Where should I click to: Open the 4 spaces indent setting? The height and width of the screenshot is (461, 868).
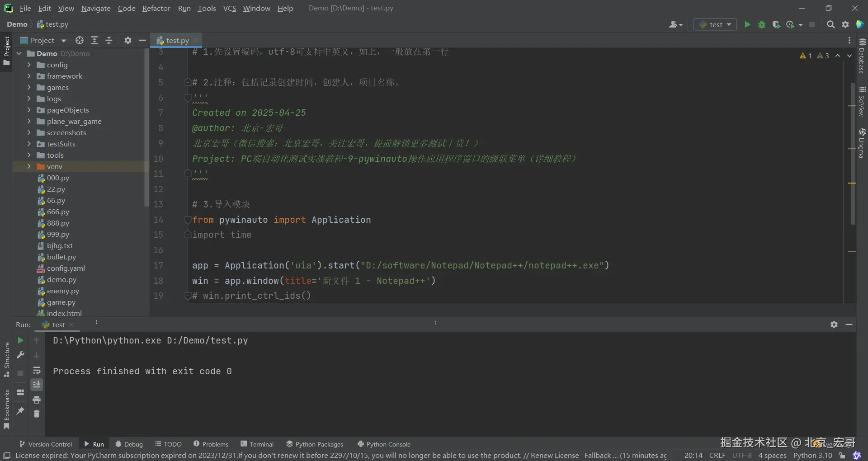point(772,455)
